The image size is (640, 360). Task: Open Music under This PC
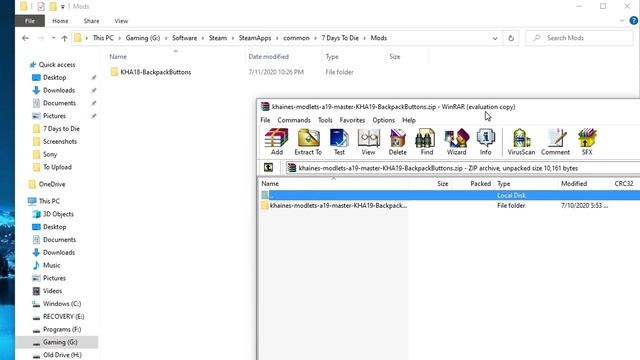tap(51, 265)
